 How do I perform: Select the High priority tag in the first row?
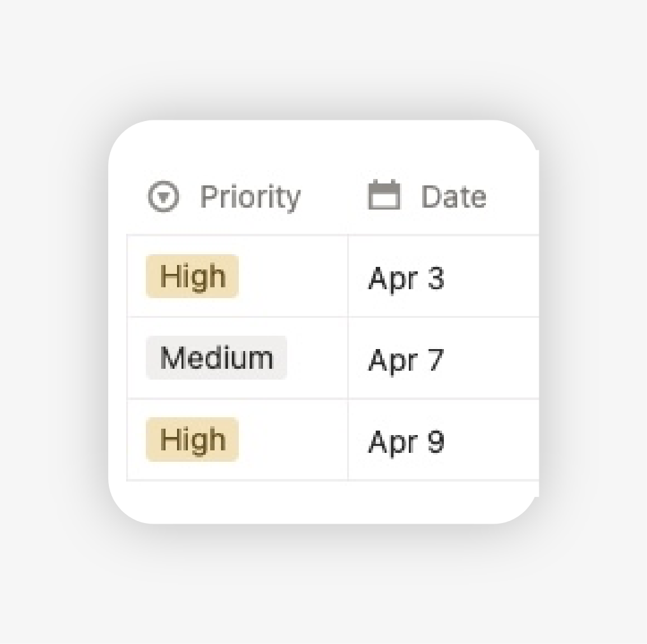pos(192,276)
